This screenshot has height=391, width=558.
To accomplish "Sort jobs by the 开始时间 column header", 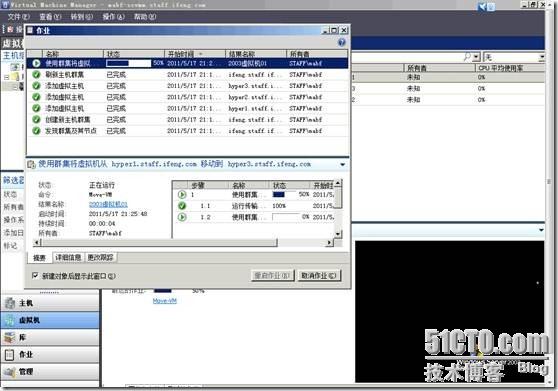I will pyautogui.click(x=195, y=54).
